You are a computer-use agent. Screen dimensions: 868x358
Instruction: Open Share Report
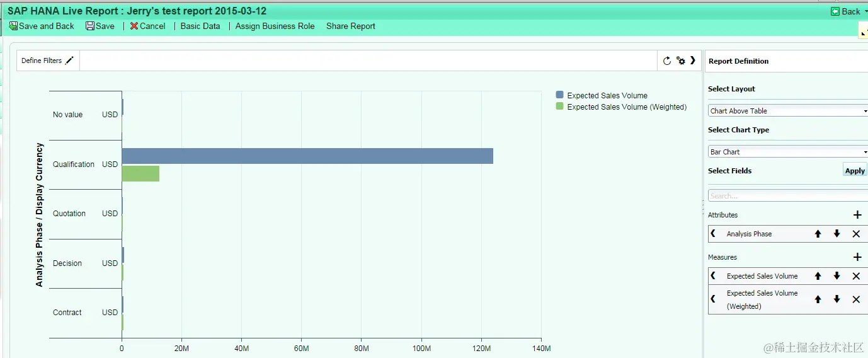[351, 26]
